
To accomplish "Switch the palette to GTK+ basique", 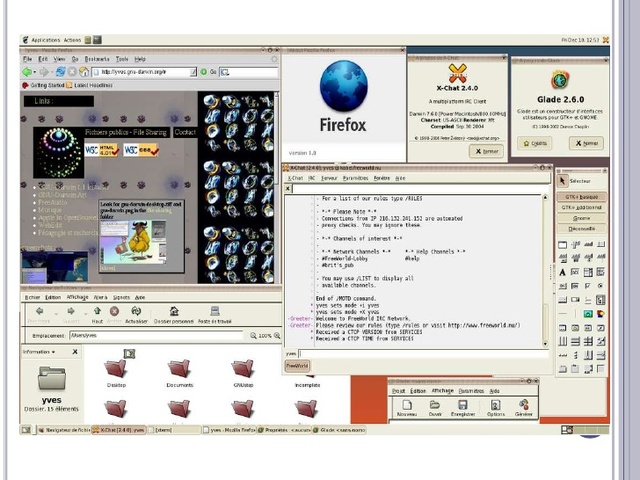I will (581, 197).
